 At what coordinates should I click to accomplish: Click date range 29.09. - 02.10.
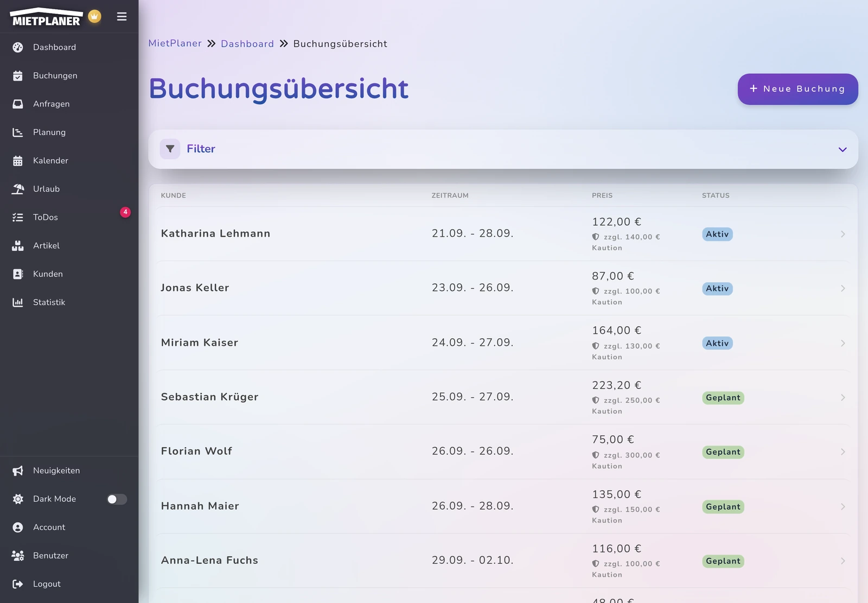click(x=473, y=560)
